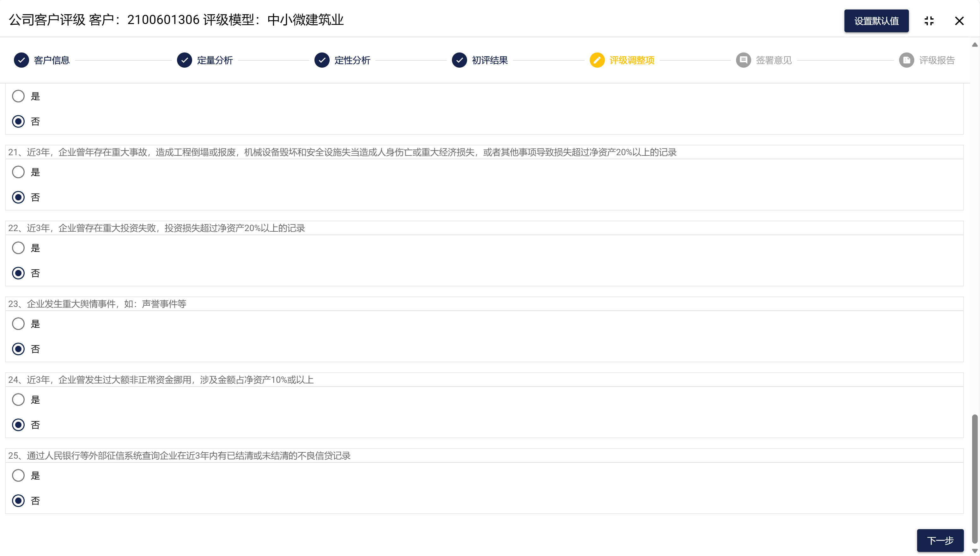Select 是 for question 23 public opinion event

click(18, 324)
